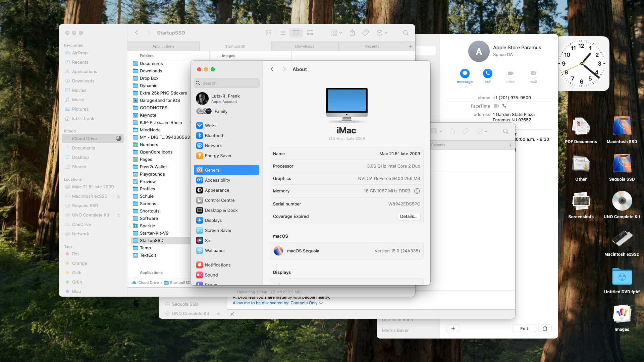Go back in Finder window
The height and width of the screenshot is (362, 644).
coord(137,33)
